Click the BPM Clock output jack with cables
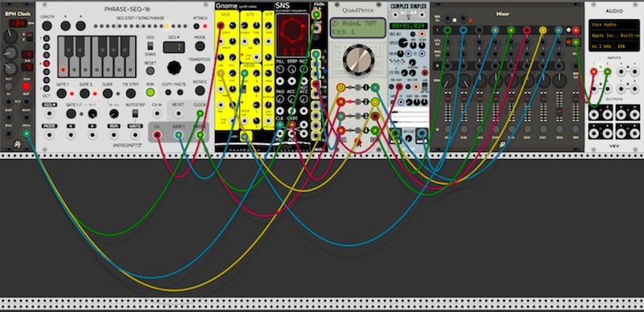 27,133
